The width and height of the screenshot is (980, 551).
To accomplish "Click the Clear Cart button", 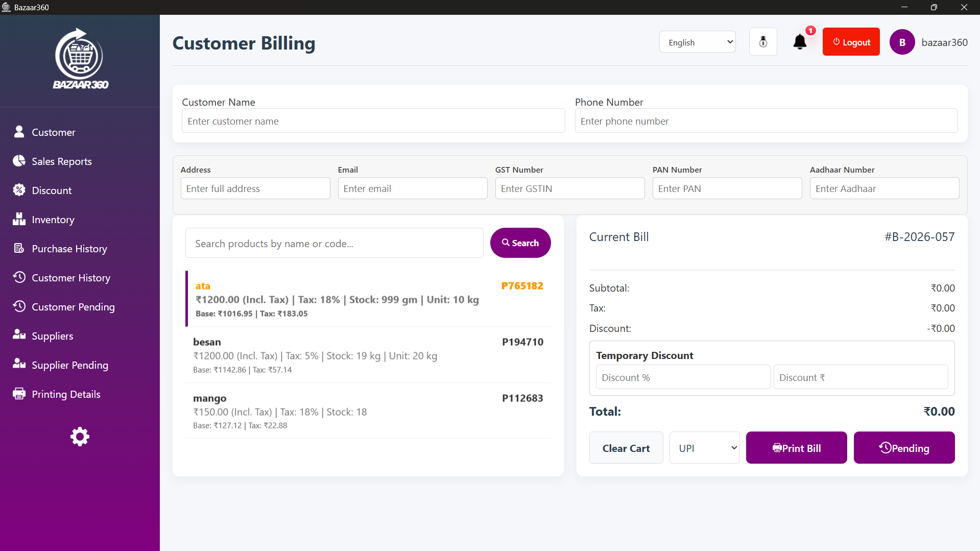I will [x=626, y=448].
